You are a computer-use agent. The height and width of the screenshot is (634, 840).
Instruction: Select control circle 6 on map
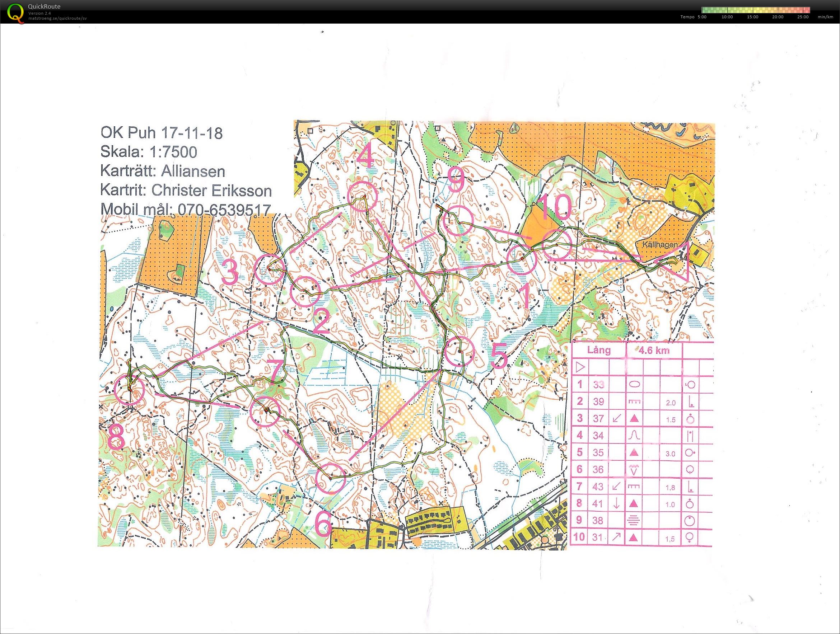coord(331,479)
